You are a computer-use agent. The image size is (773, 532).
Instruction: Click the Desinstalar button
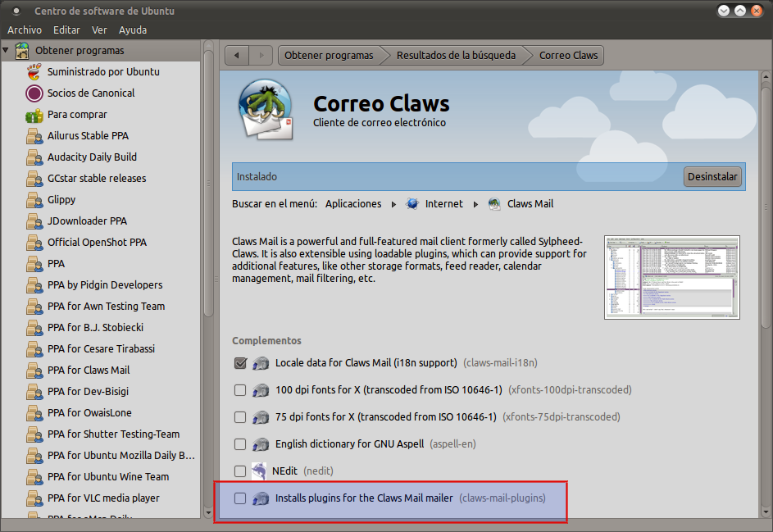tap(712, 176)
